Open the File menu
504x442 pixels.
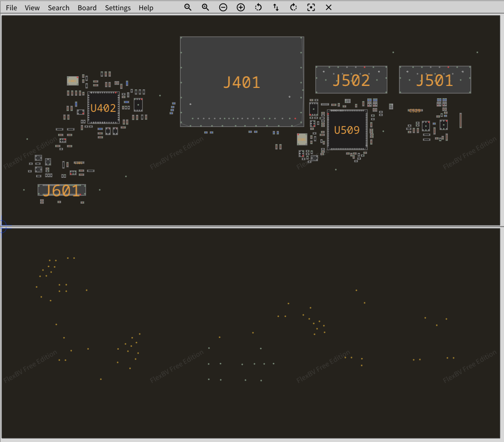click(11, 8)
